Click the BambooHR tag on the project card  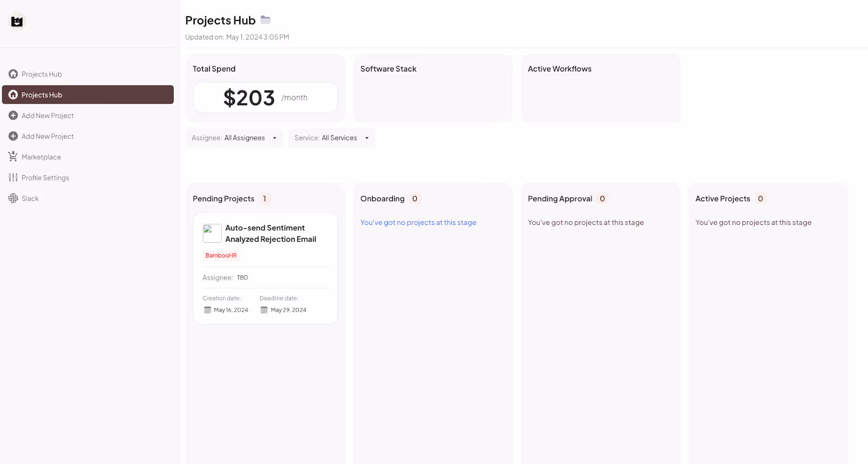221,255
